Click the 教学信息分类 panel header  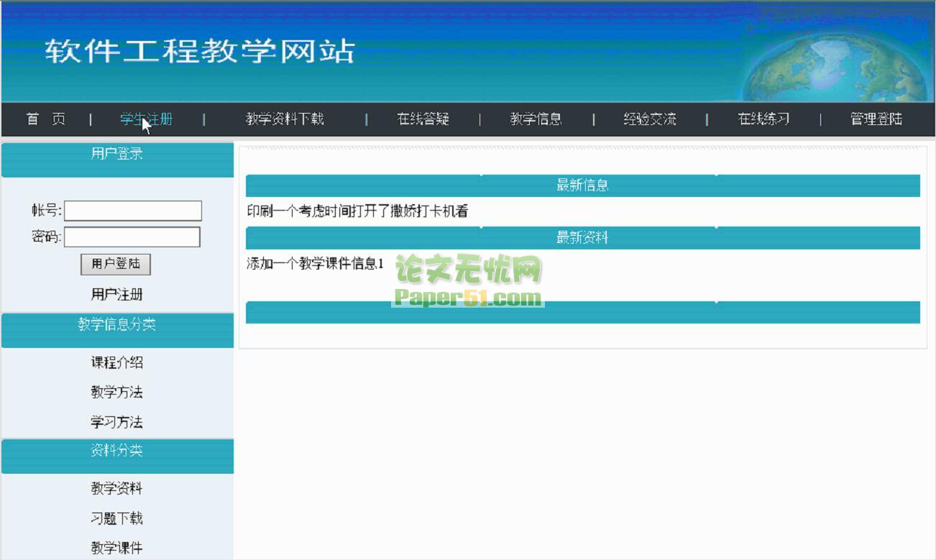tap(117, 331)
